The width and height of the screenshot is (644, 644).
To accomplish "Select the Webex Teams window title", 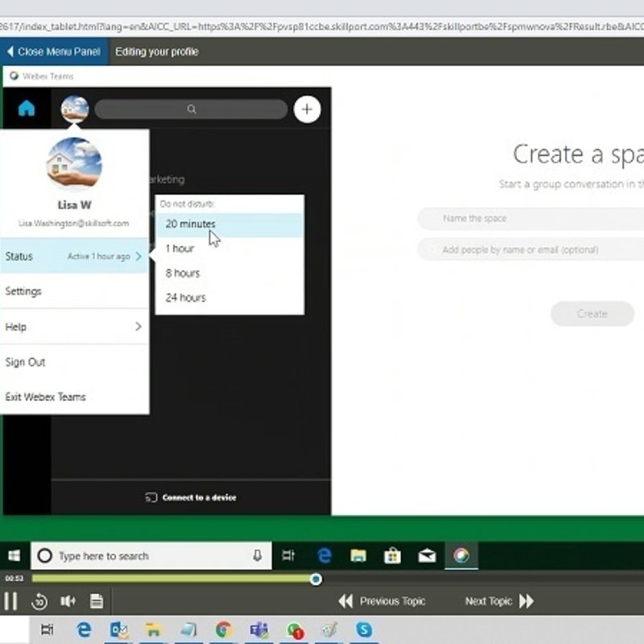I will click(48, 76).
